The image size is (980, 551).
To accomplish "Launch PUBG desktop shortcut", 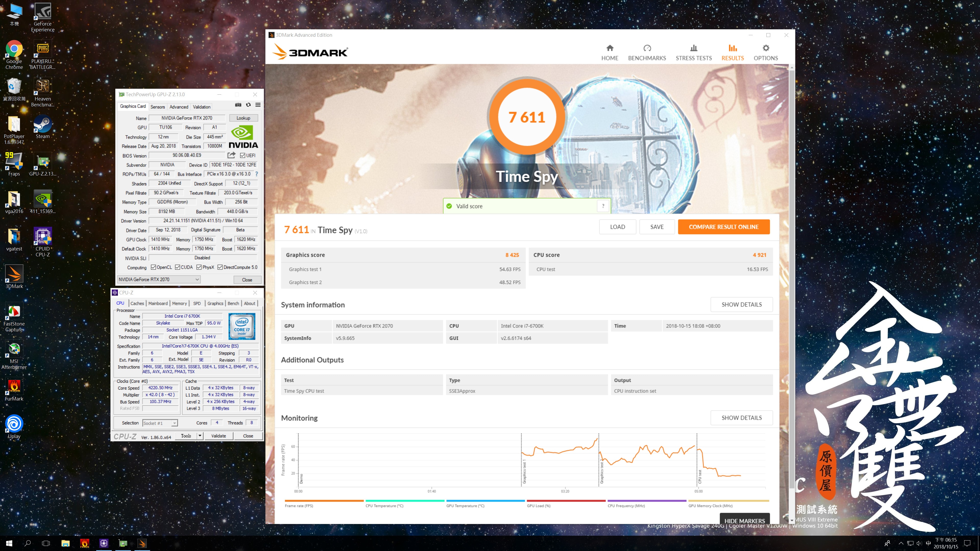I will tap(43, 54).
